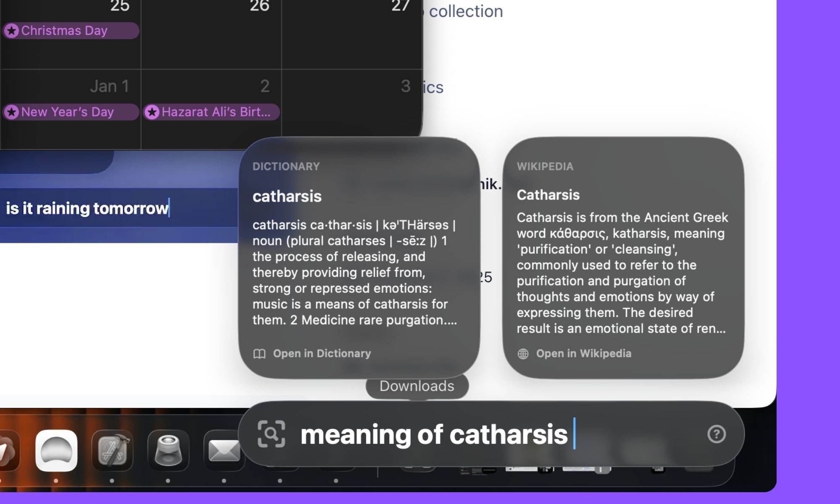Select the Hazarat Ali's Birthday event
840x504 pixels.
(x=210, y=112)
